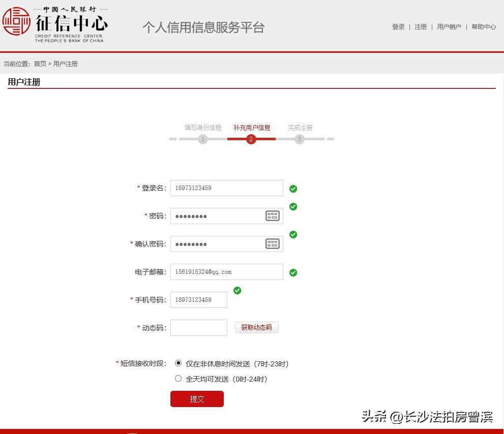Go to 首页 via the breadcrumb
Screen dimensions: 504x434
click(40, 64)
